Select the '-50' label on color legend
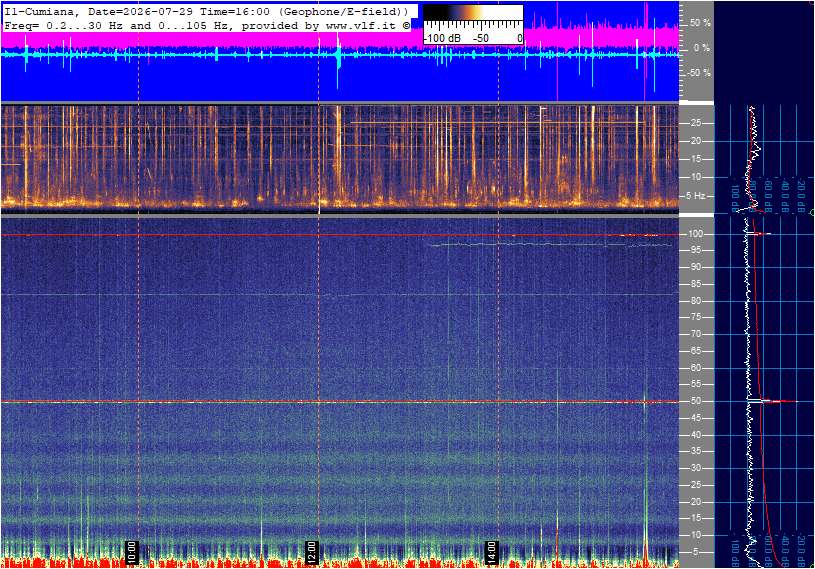Screen dimensions: 815x569 (481, 38)
